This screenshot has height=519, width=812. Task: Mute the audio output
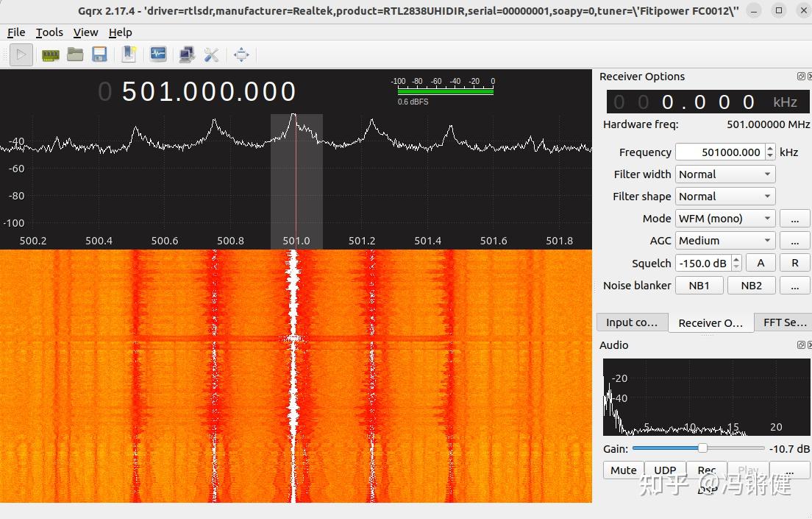622,470
